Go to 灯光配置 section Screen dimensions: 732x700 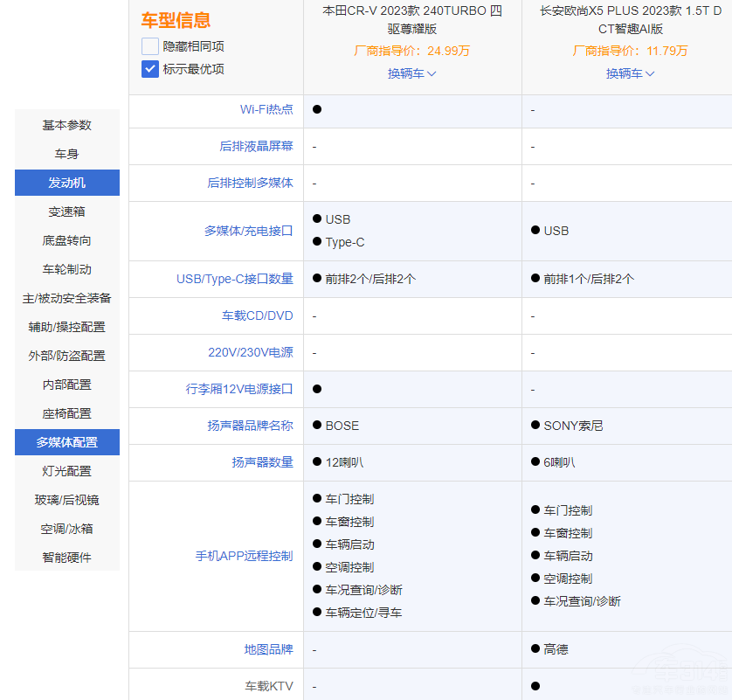pyautogui.click(x=66, y=471)
